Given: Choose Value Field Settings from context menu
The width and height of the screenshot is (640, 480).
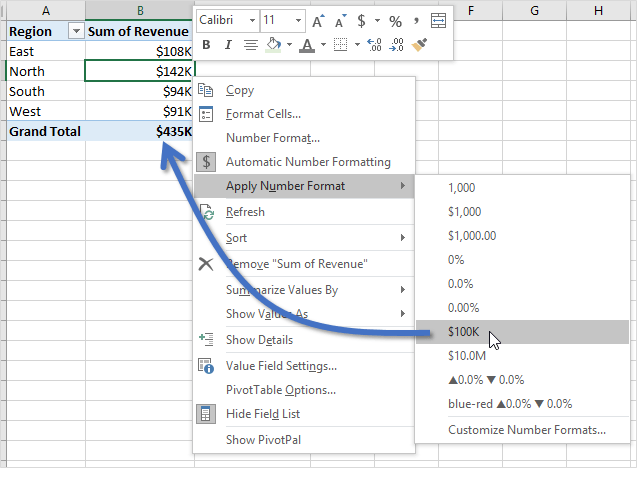Looking at the screenshot, I should 281,366.
